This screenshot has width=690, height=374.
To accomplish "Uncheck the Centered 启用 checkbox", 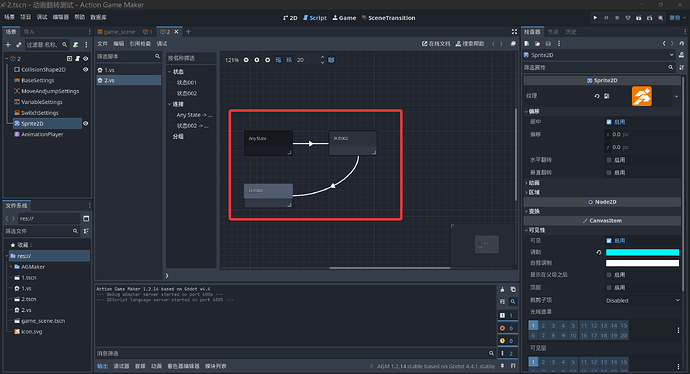I will pyautogui.click(x=609, y=122).
